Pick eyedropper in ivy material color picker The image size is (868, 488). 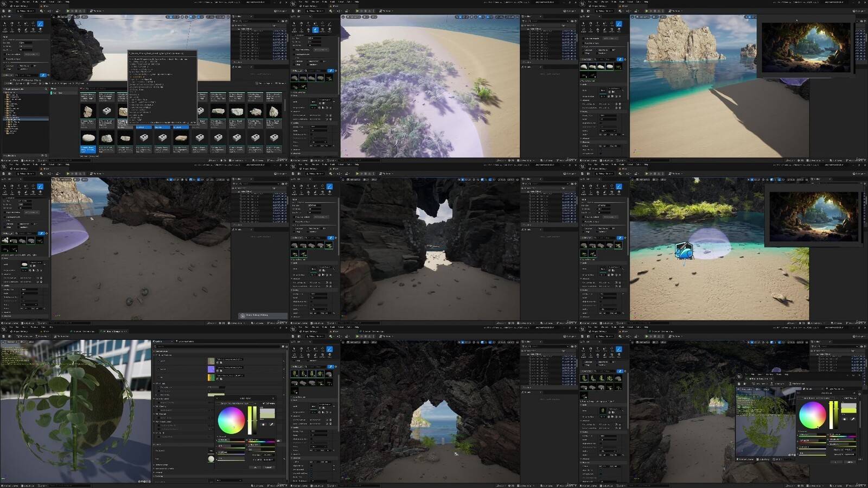[x=271, y=424]
